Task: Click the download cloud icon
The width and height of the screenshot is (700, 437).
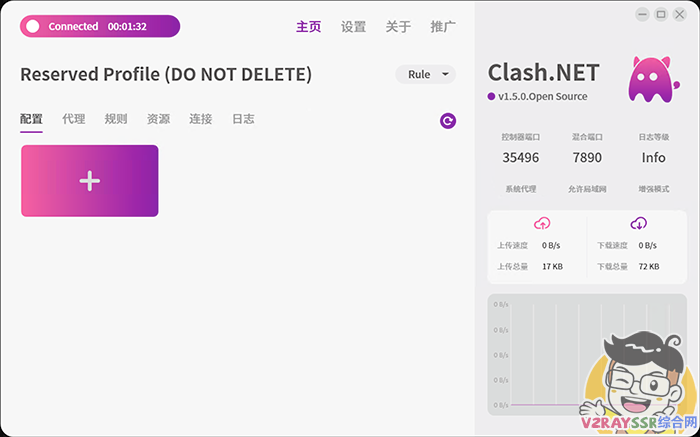Action: point(638,223)
